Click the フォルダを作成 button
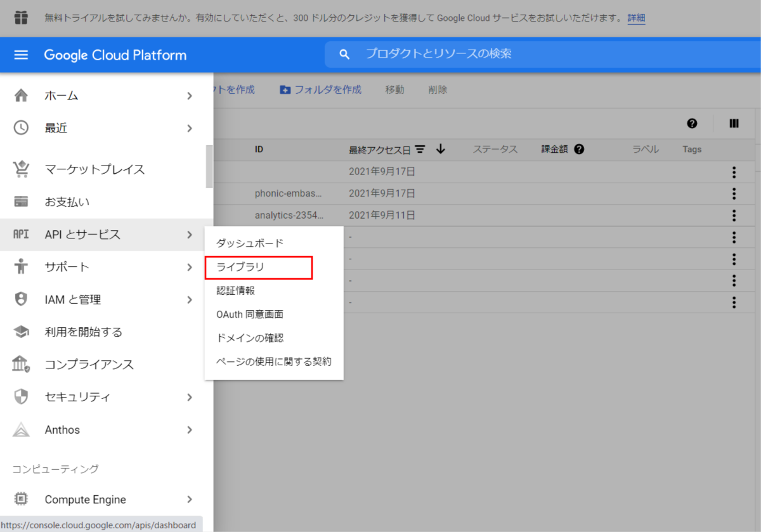The width and height of the screenshot is (761, 532). (320, 90)
